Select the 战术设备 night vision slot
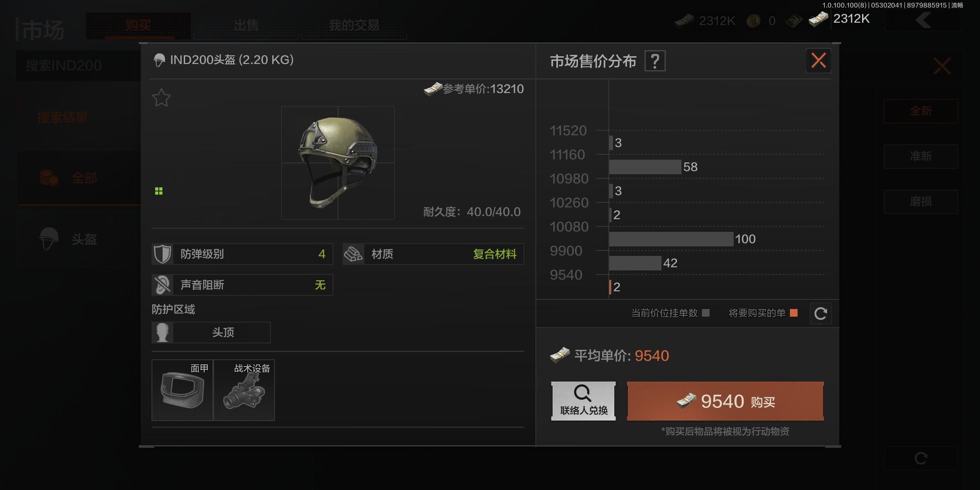This screenshot has width=980, height=490. 244,390
